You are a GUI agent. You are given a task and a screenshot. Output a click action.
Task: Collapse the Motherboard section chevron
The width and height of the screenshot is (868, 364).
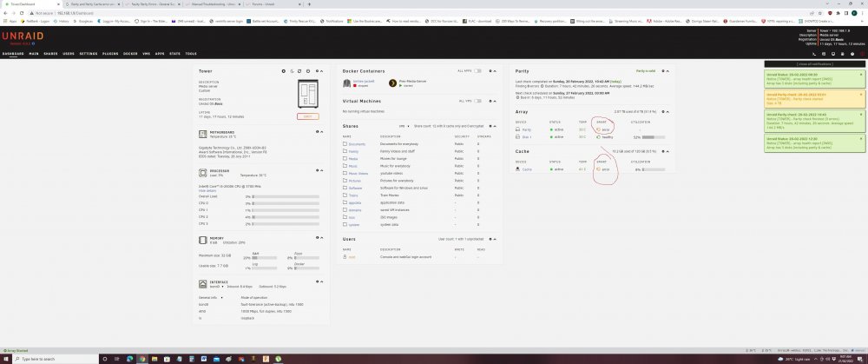coord(322,132)
